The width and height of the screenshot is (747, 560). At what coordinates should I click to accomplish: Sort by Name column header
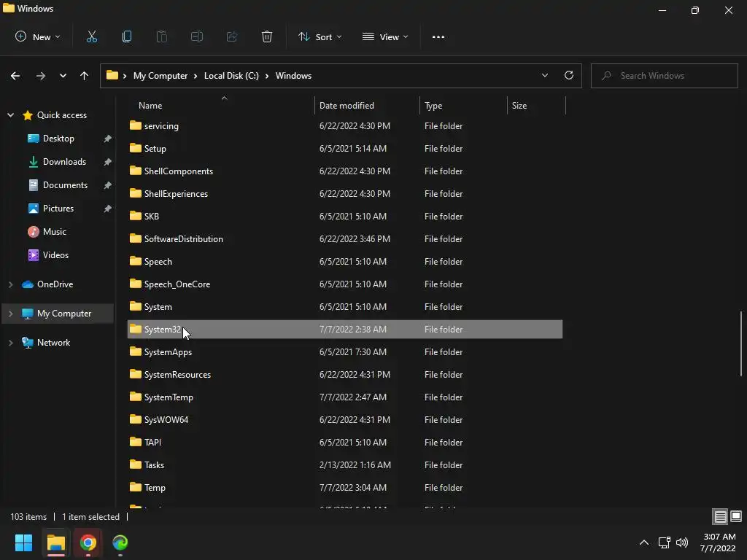click(222, 105)
